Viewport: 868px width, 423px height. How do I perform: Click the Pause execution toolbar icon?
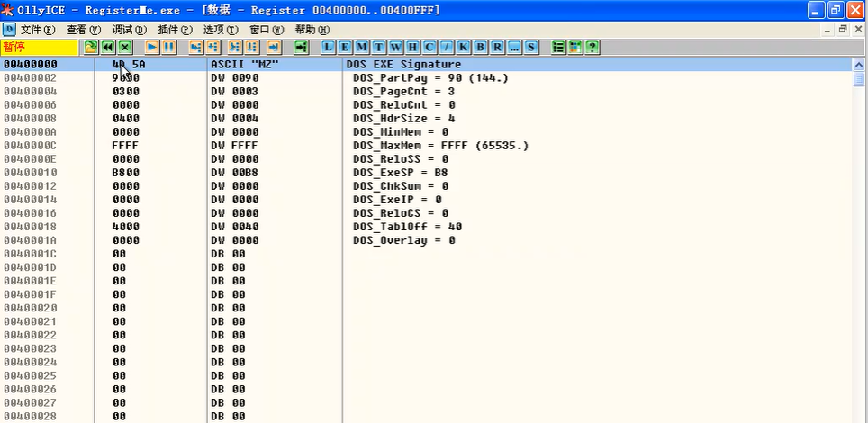169,48
